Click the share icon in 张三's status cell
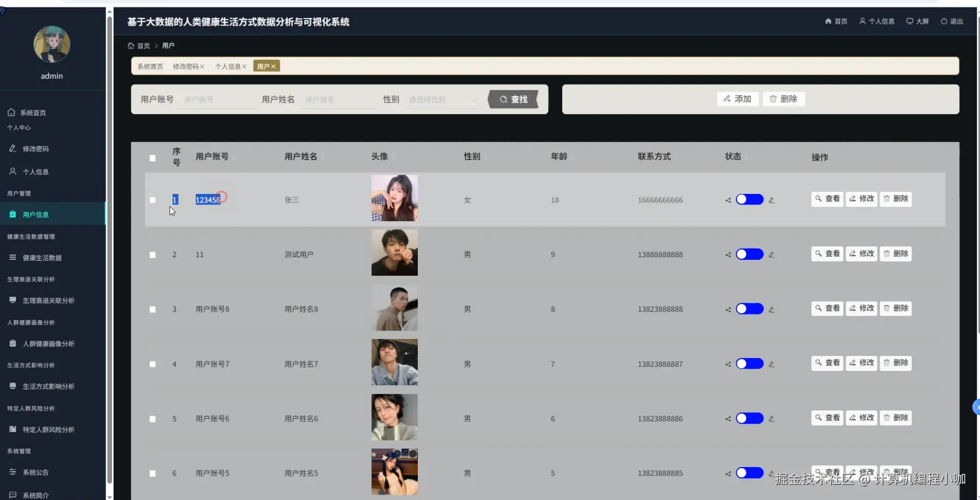This screenshot has width=980, height=500. [728, 200]
